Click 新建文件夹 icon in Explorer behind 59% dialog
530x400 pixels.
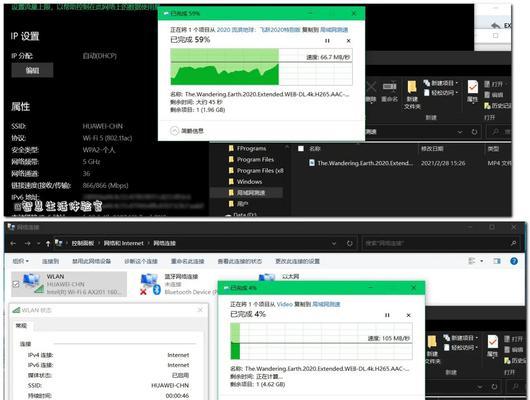coord(412,95)
